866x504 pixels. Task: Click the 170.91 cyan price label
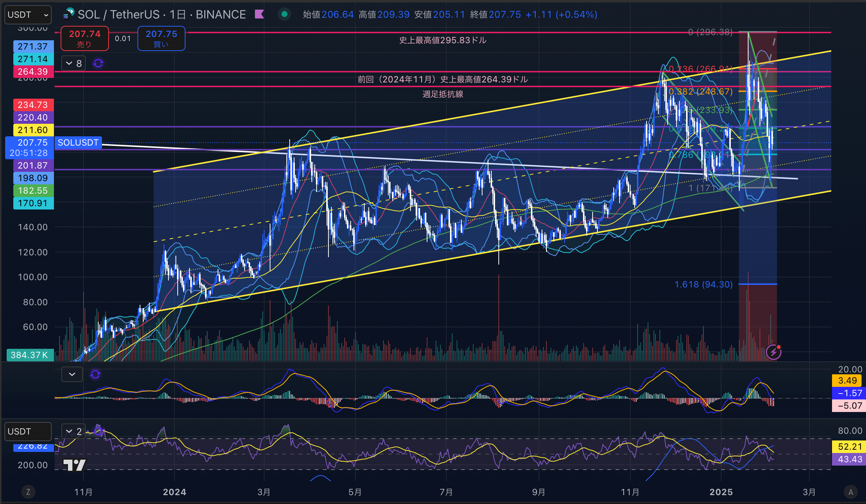pyautogui.click(x=33, y=203)
